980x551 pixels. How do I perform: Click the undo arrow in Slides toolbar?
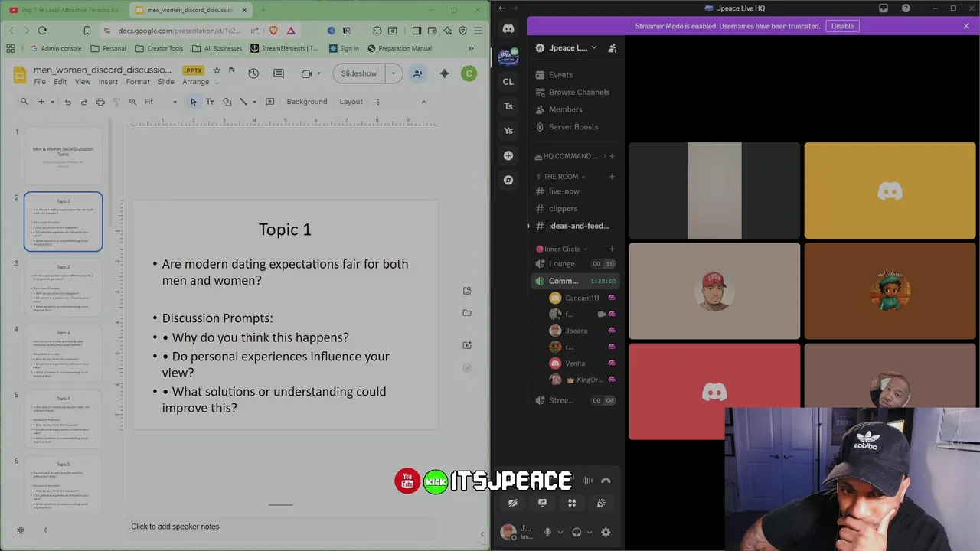pos(68,102)
